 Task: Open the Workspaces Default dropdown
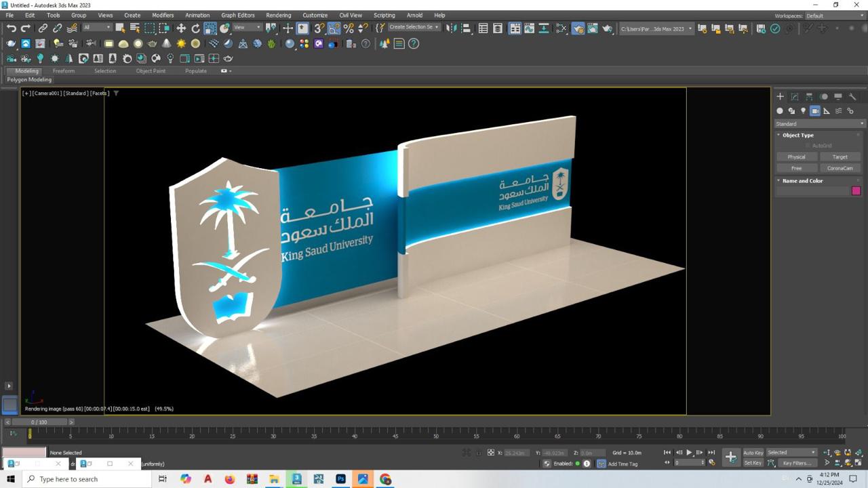(833, 16)
